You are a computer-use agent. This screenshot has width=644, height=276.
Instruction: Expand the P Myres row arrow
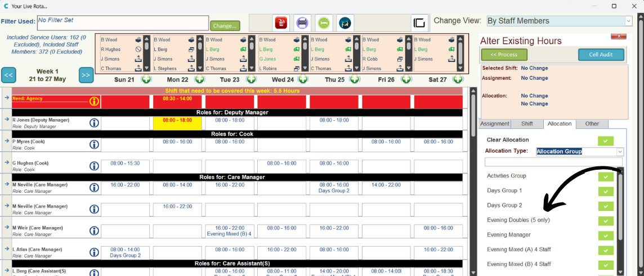coord(7,141)
